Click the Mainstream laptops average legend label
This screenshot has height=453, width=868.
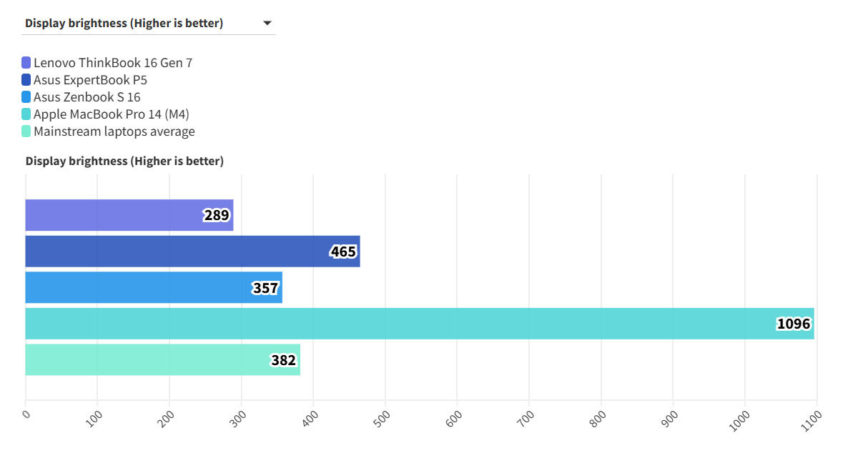114,131
